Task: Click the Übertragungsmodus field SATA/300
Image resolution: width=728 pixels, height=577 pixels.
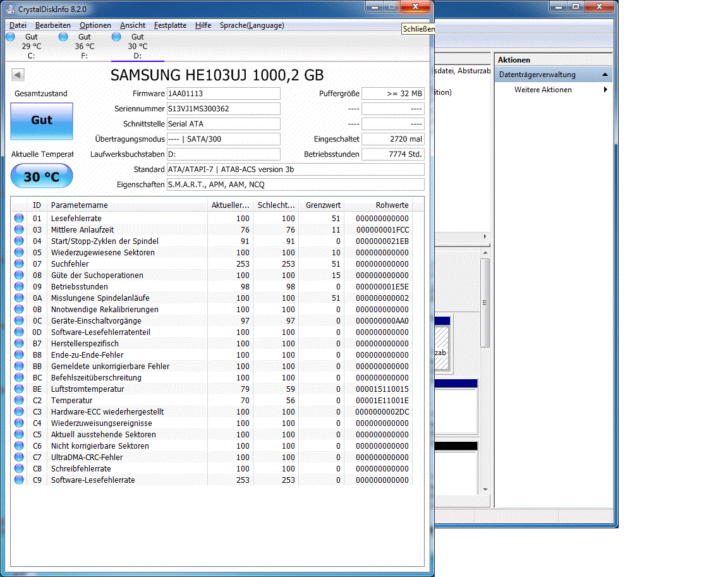Action: (223, 139)
